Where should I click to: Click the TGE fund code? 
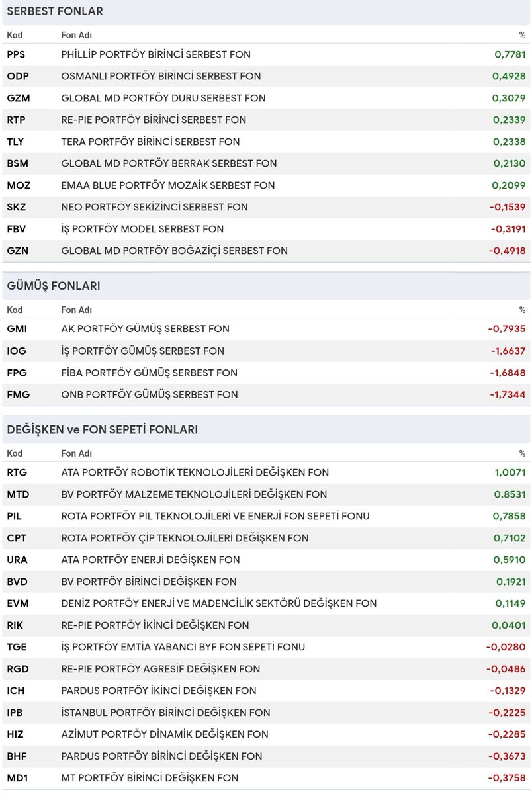coord(17,647)
